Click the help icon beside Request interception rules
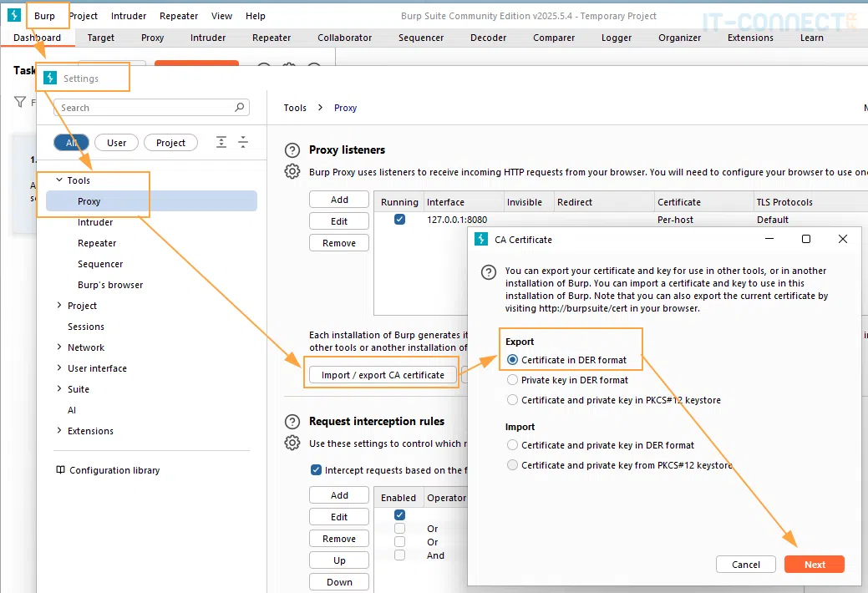Screen dimensions: 868x593 click(x=292, y=422)
